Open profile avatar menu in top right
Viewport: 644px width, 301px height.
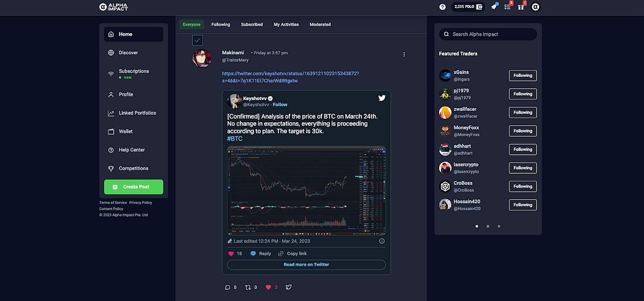[x=535, y=7]
